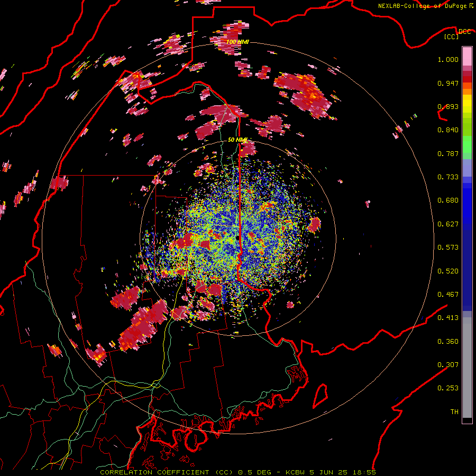
Task: Click the 0.5 DEG elevation text
Action: tap(255, 472)
